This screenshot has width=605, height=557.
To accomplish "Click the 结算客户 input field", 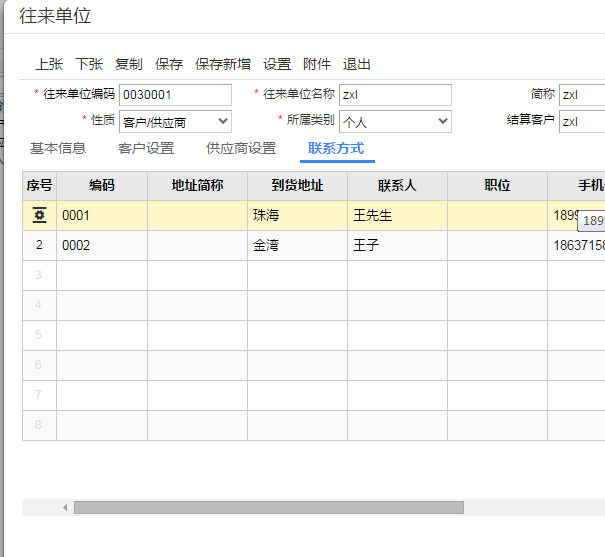I will point(582,122).
